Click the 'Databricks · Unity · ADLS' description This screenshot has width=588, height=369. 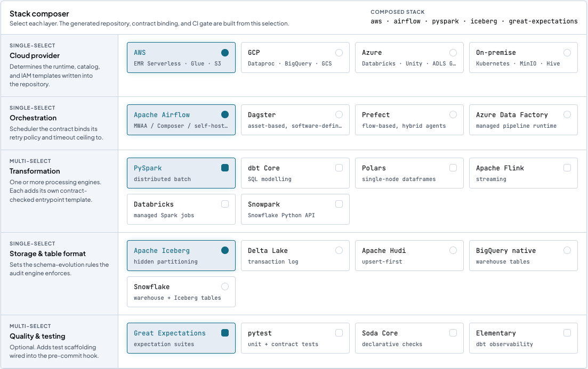point(409,64)
